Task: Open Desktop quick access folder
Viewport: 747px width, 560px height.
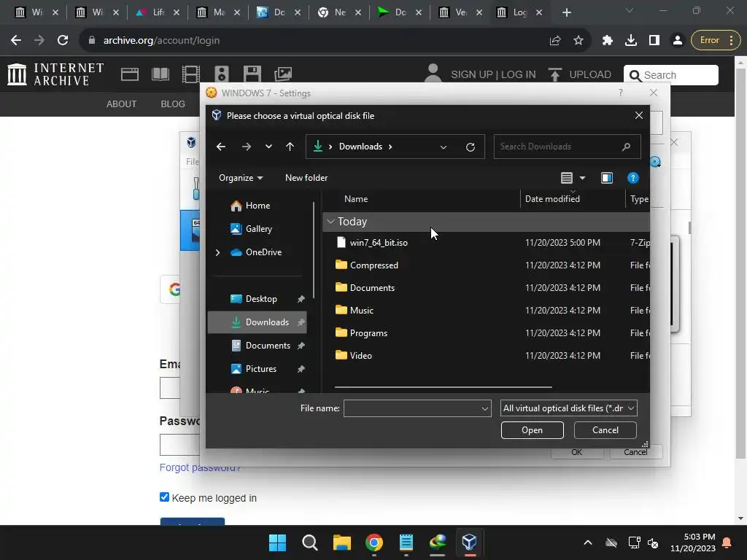Action: click(x=258, y=299)
